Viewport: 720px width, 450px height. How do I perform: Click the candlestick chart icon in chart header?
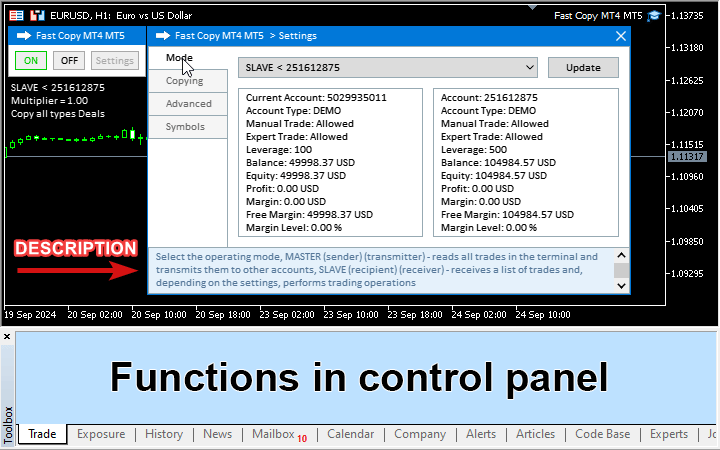point(37,16)
